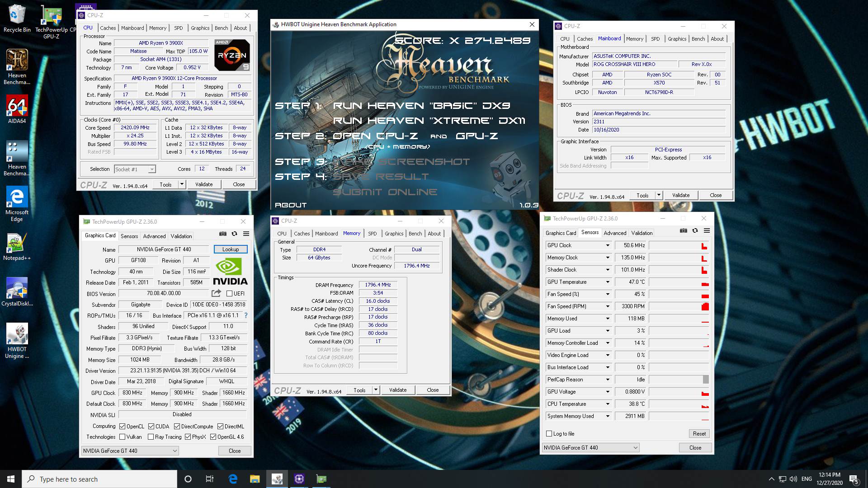
Task: Toggle Ray Tracing checkbox
Action: click(151, 437)
